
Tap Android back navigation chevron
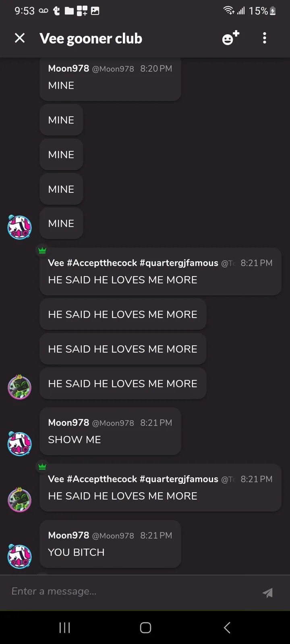pyautogui.click(x=227, y=627)
